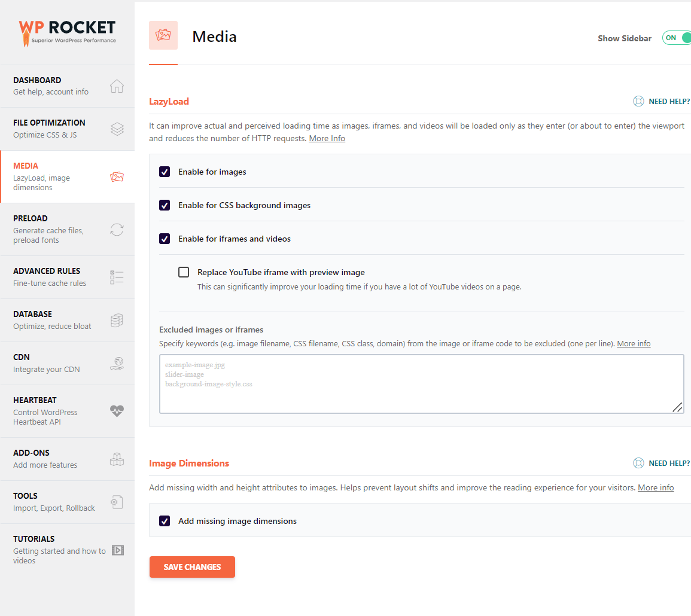Uncheck Add missing image dimensions

click(x=165, y=521)
